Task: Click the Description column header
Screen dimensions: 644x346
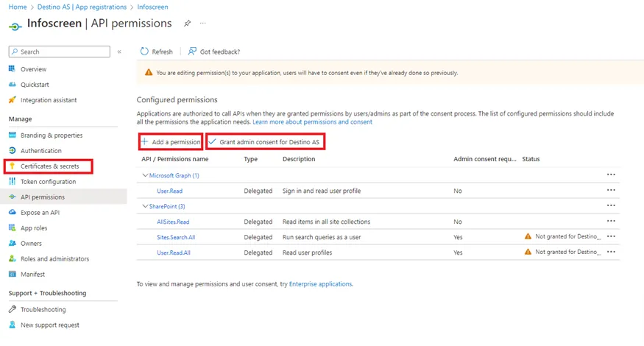Action: [299, 159]
